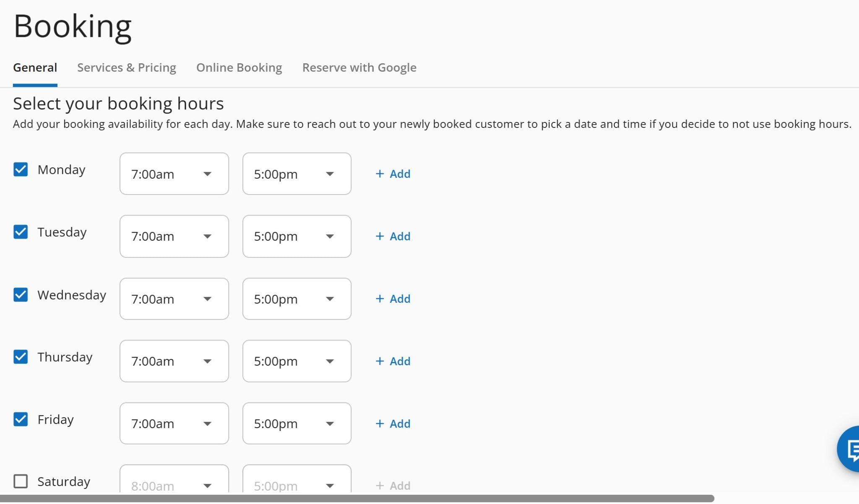Viewport: 859px width, 504px height.
Task: Open Thursday end time dropdown
Action: (297, 361)
